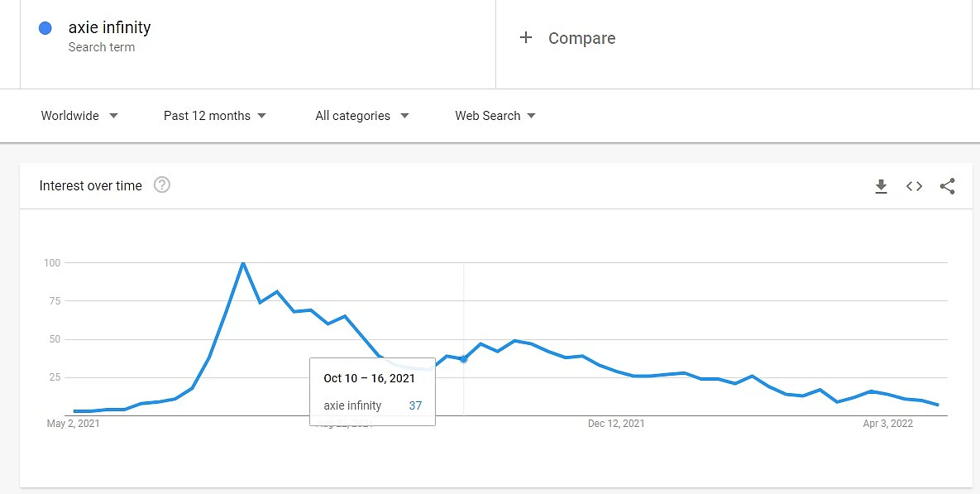This screenshot has width=980, height=494.
Task: Click the Oct 10 – 16, 2021 tooltip box
Action: pyautogui.click(x=372, y=391)
